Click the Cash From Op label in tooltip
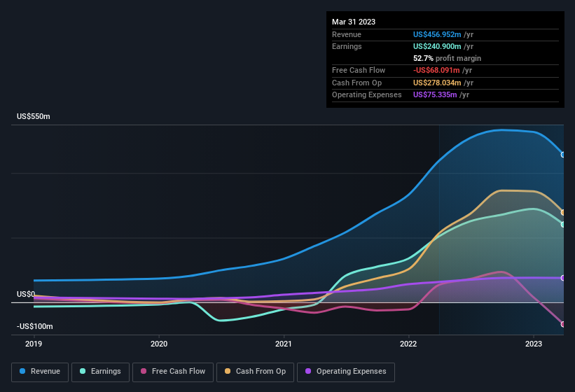 pyautogui.click(x=356, y=83)
